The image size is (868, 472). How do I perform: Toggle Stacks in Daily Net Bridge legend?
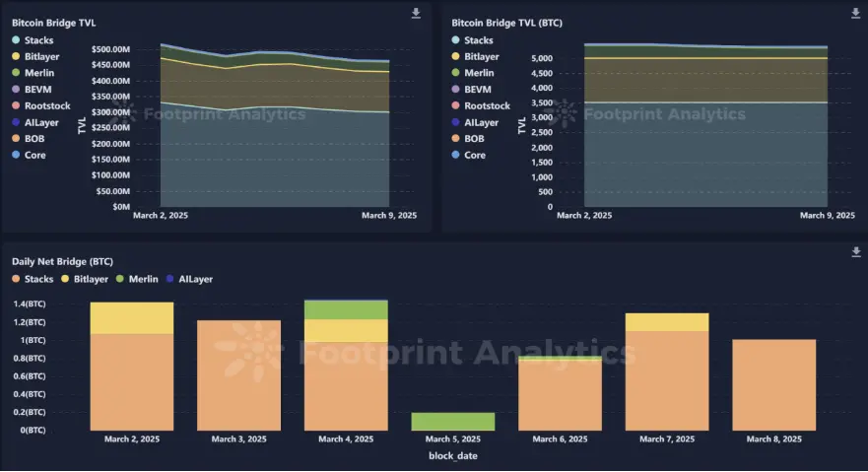click(33, 280)
